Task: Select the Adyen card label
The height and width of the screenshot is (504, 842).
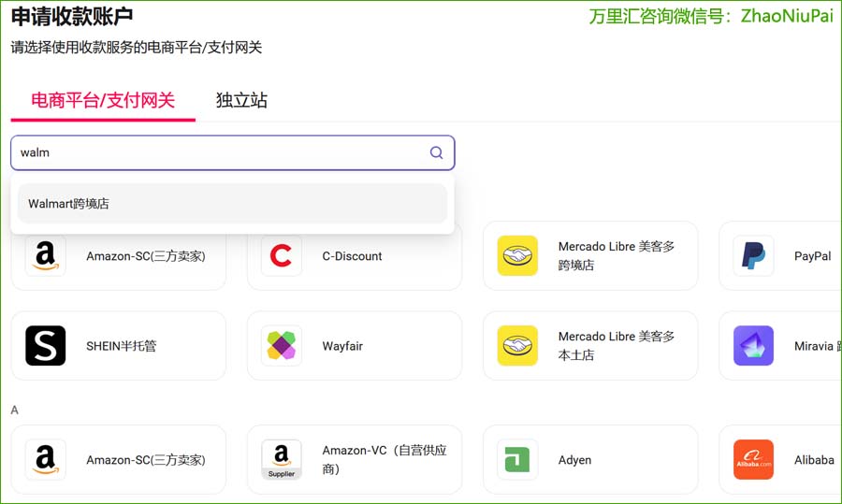Action: [574, 460]
